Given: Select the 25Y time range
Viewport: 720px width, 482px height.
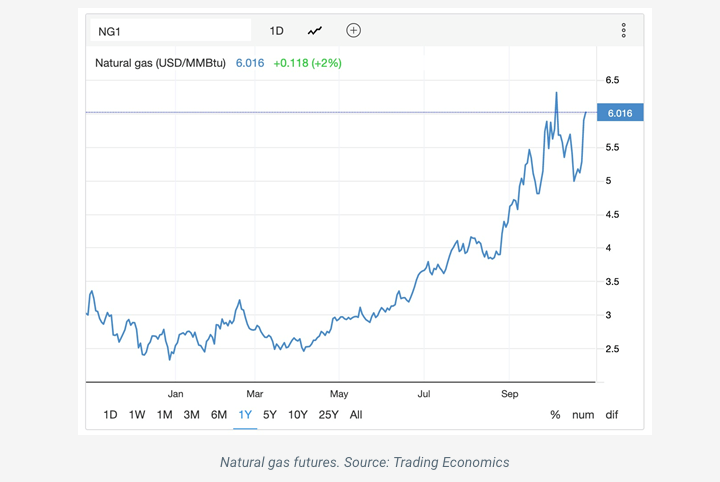Looking at the screenshot, I should coord(328,415).
